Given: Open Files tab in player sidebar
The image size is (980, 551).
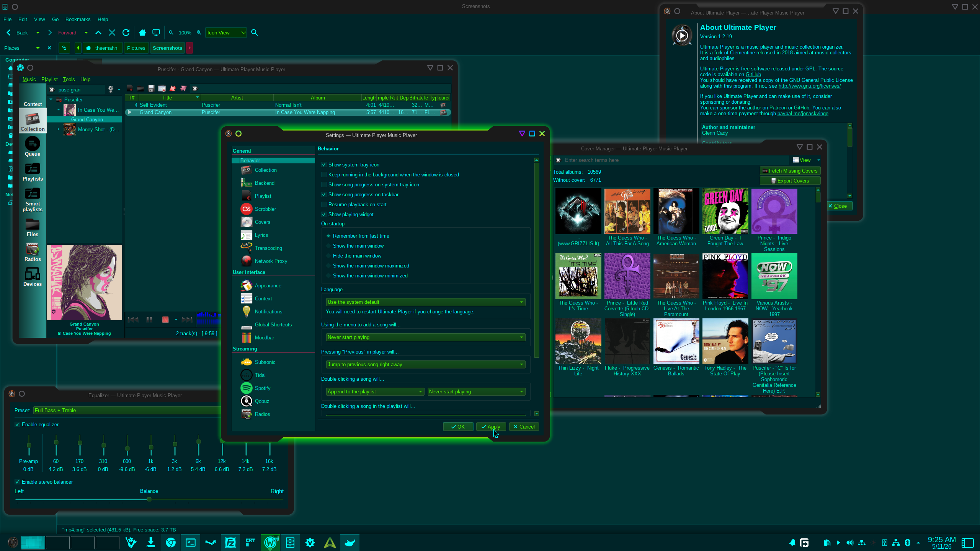Looking at the screenshot, I should tap(33, 227).
